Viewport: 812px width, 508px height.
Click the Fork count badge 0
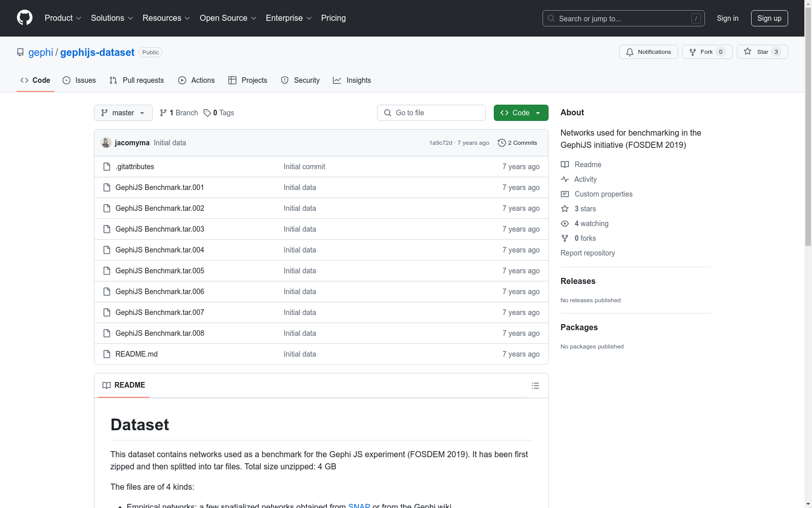click(x=721, y=52)
